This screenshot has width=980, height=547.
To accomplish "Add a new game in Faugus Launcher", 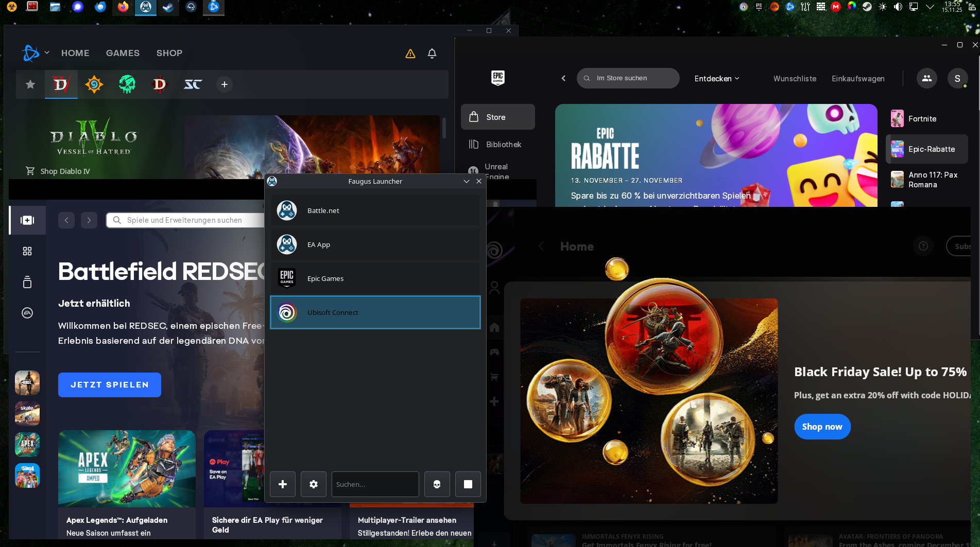I will tap(283, 484).
